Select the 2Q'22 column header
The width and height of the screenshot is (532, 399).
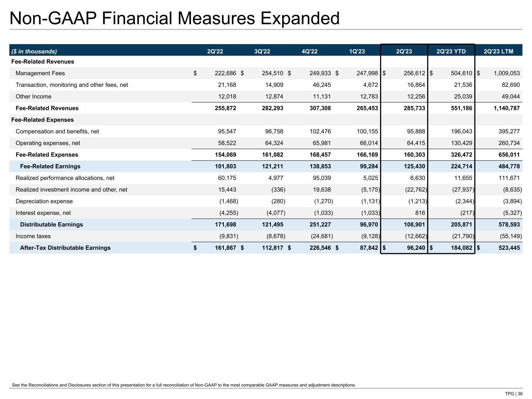tap(215, 51)
